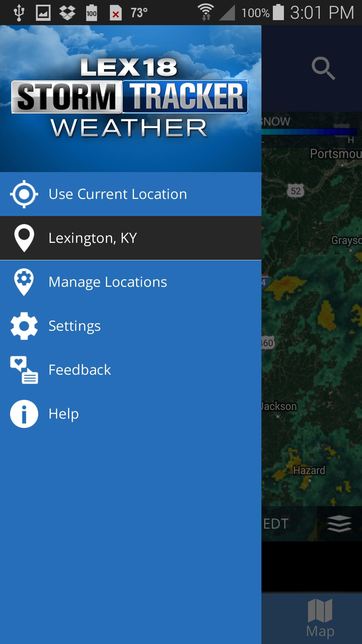The image size is (362, 644).
Task: Tap the Lexington, KY pin icon
Action: coord(24,238)
